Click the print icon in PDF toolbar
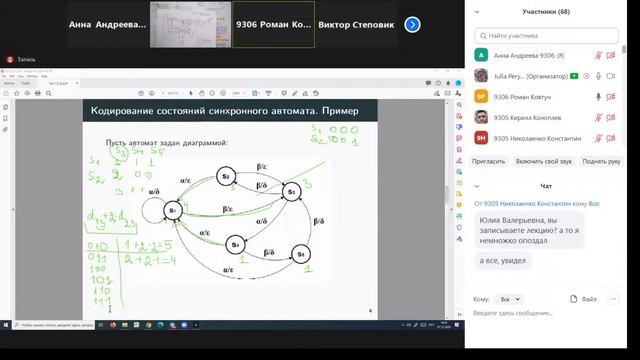The height and width of the screenshot is (360, 640). pos(38,93)
